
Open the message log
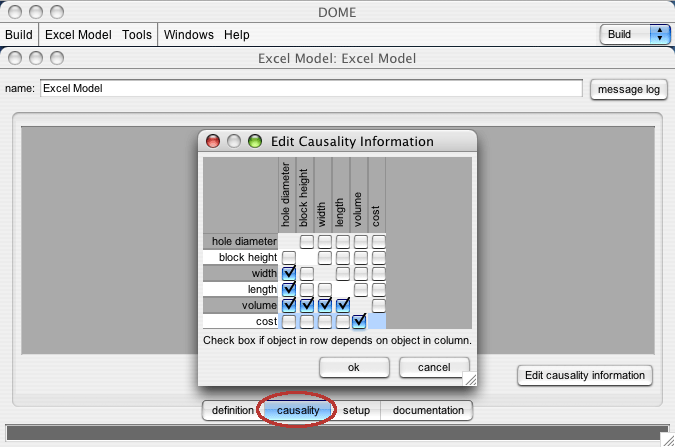click(x=629, y=90)
